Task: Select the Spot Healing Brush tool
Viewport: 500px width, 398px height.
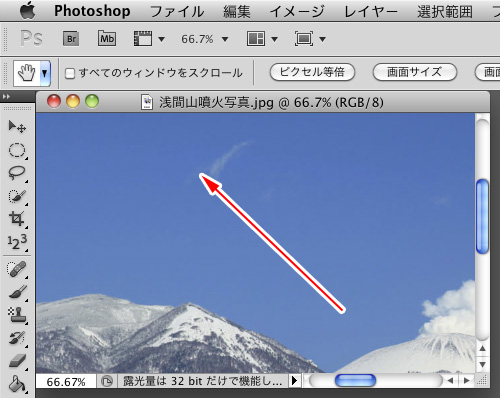Action: click(x=17, y=269)
